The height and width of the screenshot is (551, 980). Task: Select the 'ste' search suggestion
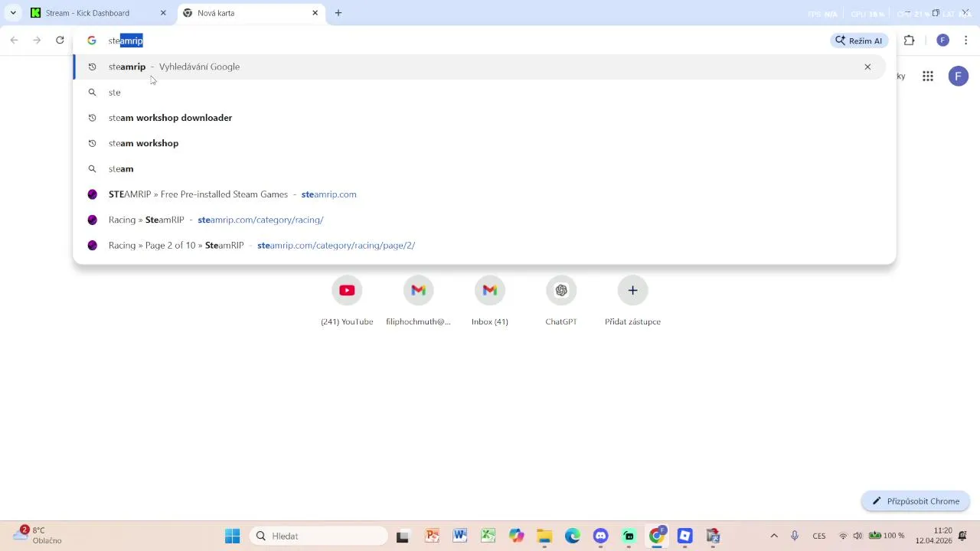point(479,92)
